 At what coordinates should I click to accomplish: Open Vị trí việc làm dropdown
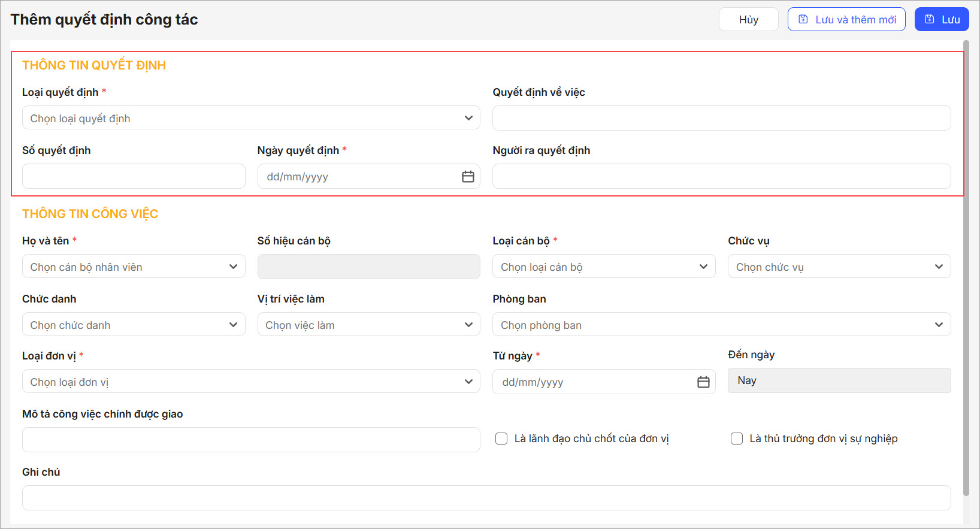[368, 325]
